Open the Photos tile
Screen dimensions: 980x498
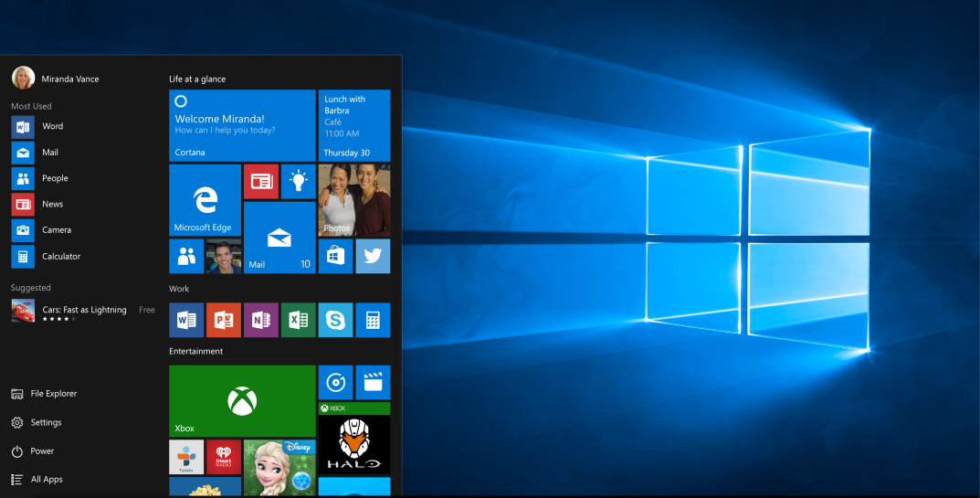click(354, 200)
